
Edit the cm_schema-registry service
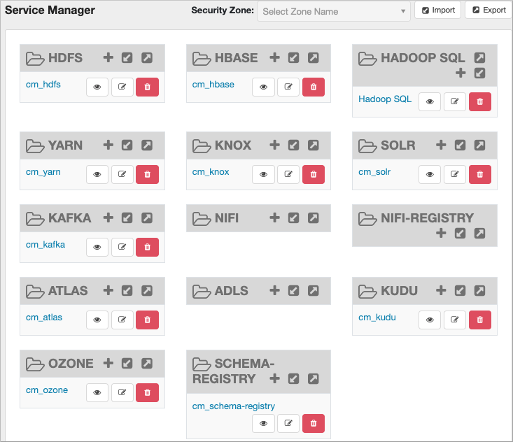coord(288,423)
